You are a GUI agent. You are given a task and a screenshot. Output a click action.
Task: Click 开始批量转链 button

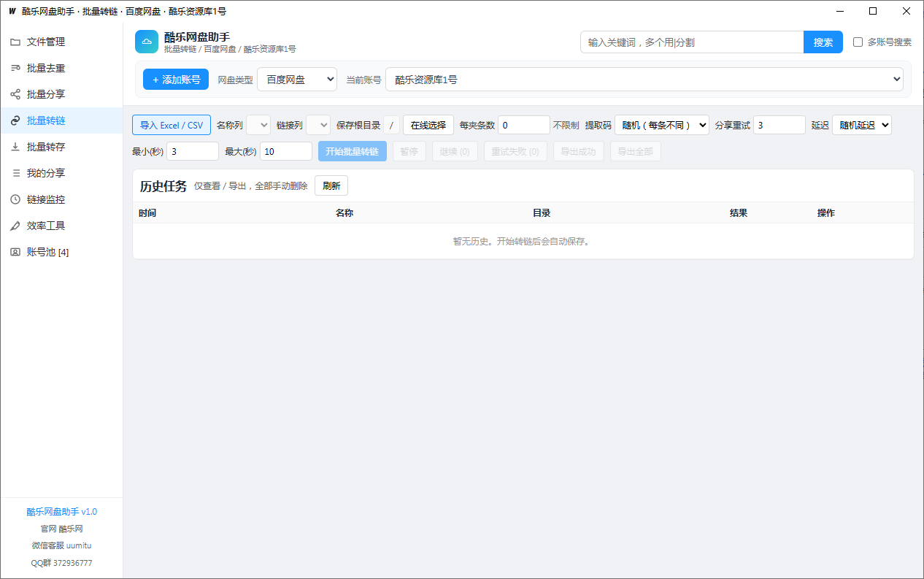(353, 151)
